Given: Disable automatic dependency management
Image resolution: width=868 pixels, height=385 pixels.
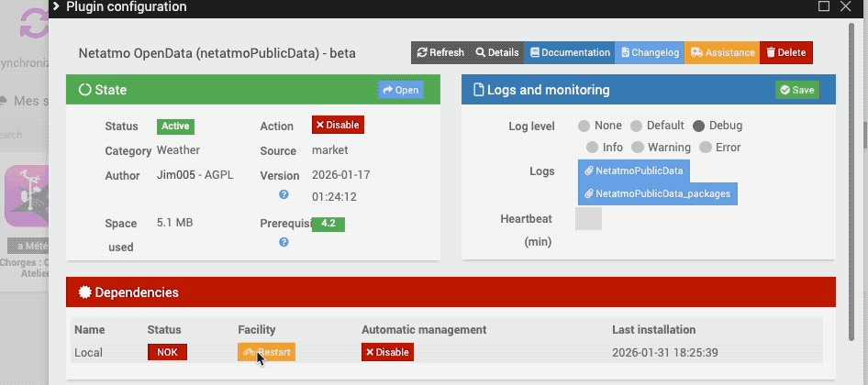Looking at the screenshot, I should (x=387, y=352).
